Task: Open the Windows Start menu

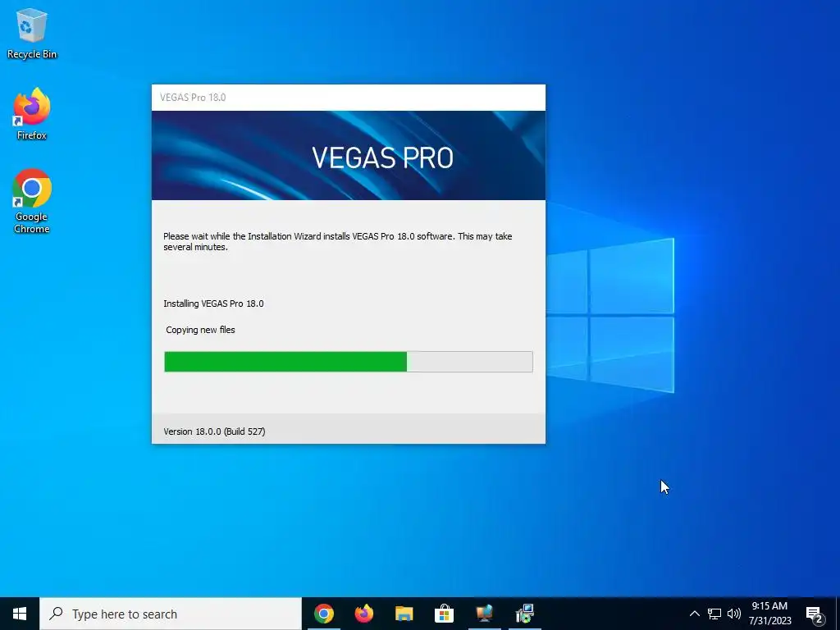Action: click(x=20, y=614)
